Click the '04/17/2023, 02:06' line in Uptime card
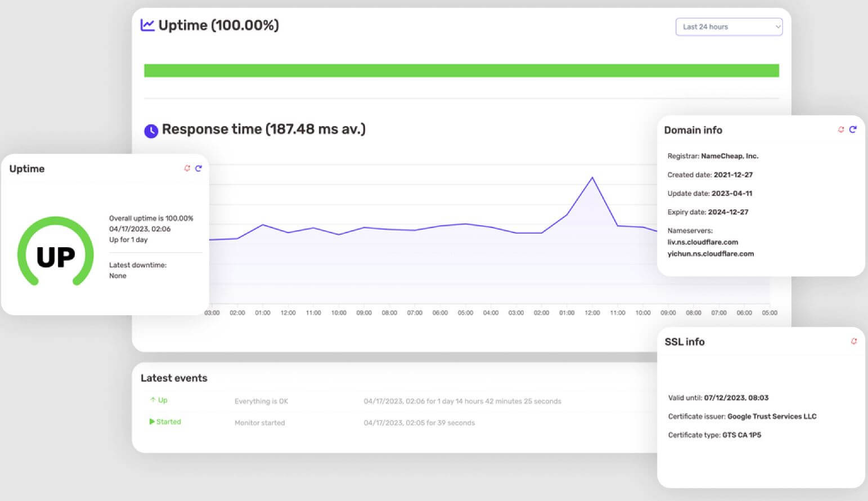868x501 pixels. (140, 229)
